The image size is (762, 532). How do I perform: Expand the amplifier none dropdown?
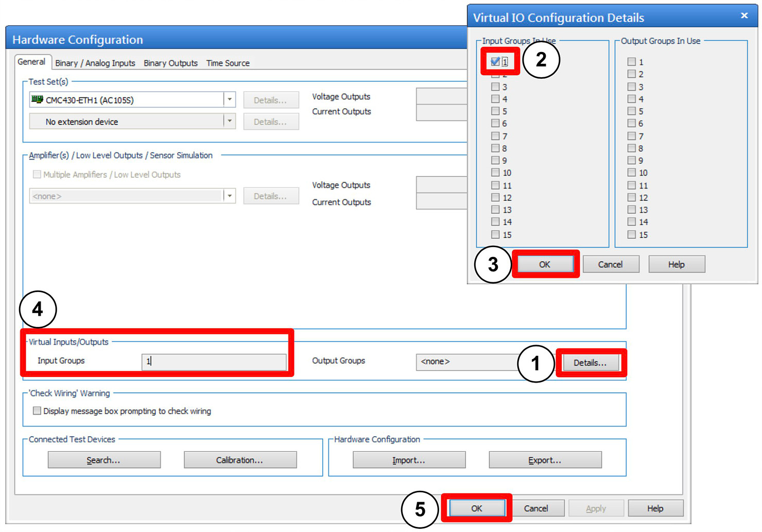point(230,196)
